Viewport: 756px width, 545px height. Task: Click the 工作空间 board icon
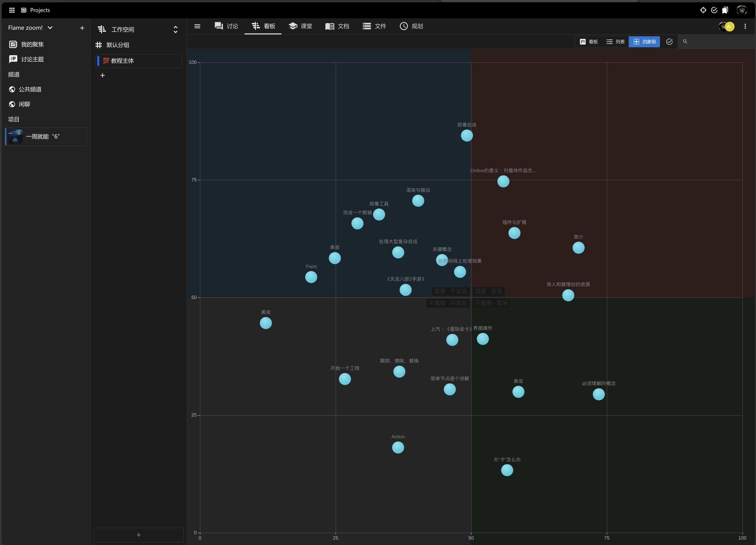click(102, 29)
